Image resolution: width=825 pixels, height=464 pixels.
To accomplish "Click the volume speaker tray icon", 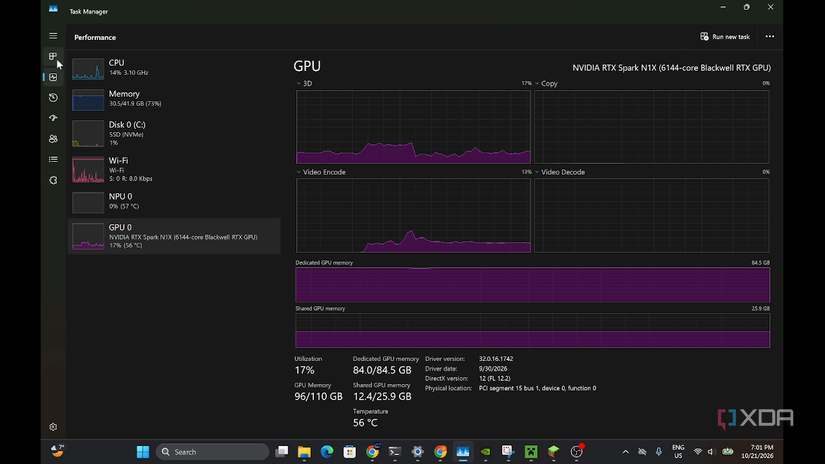I will coord(711,452).
